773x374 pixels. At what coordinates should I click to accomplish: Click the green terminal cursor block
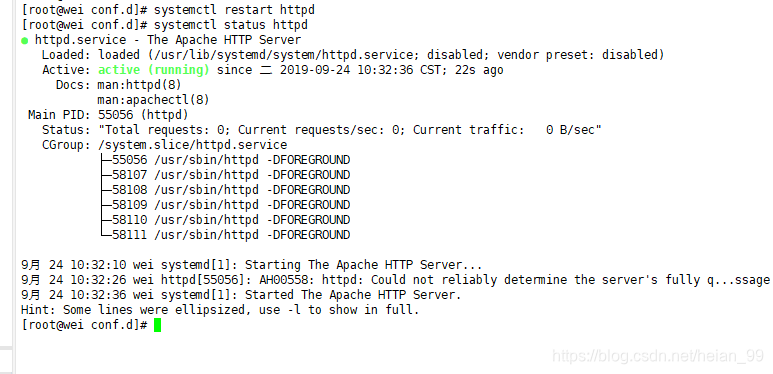(157, 325)
